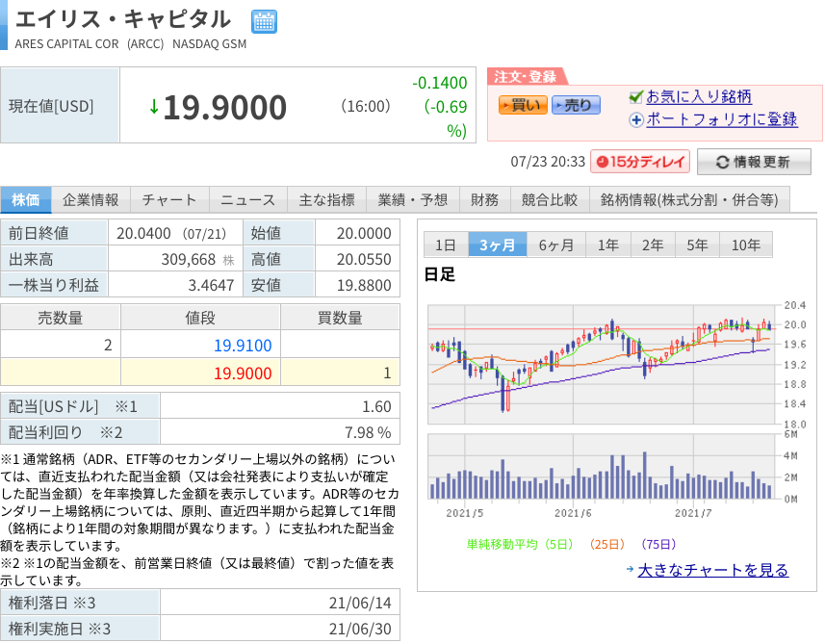This screenshot has height=644, width=825.
Task: Click the daily candlestick price chart
Action: tap(603, 364)
